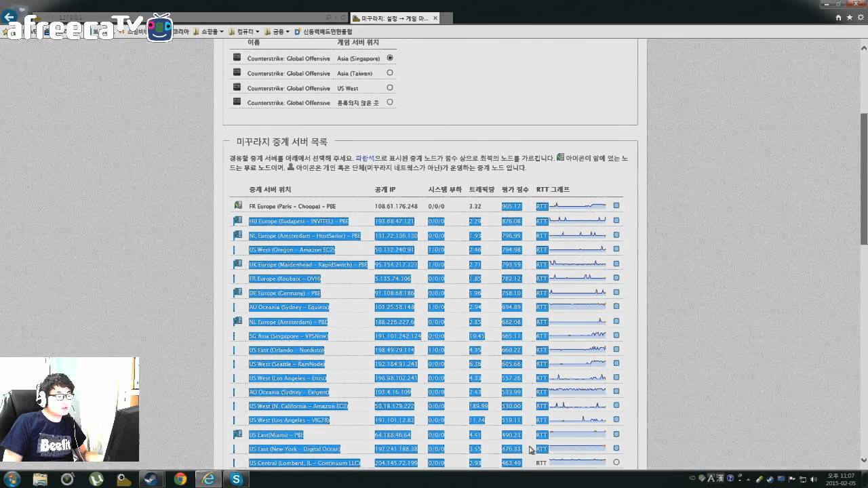
Task: Click taskbar volume speaker icon
Action: [x=812, y=479]
